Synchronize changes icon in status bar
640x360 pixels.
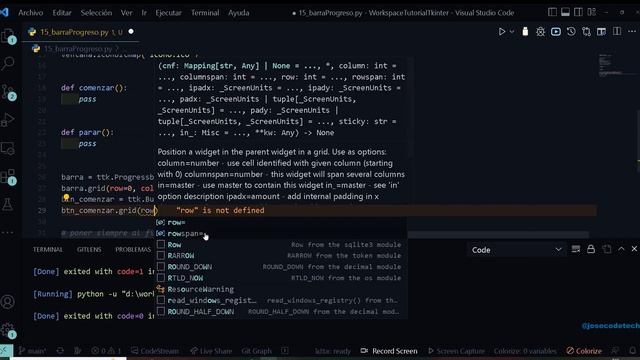point(60,351)
